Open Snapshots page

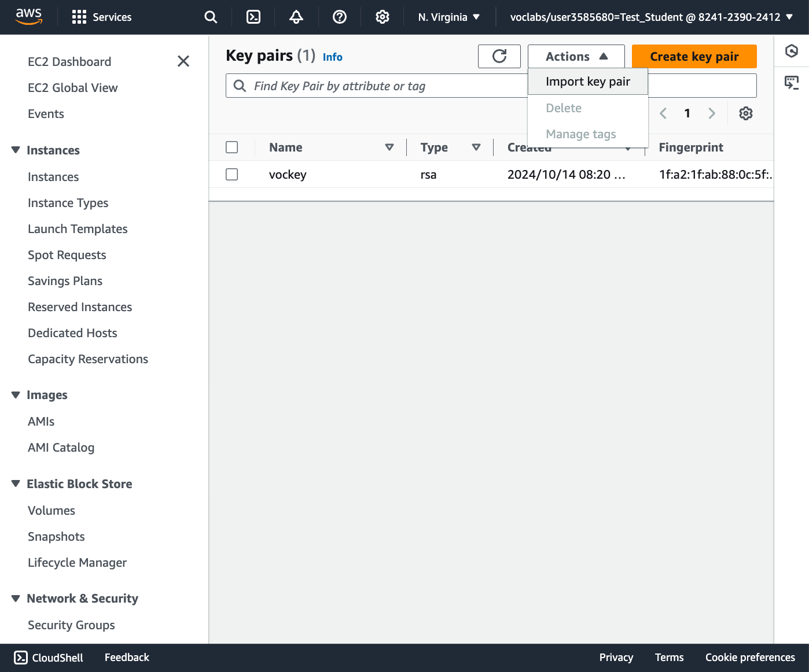pos(56,537)
